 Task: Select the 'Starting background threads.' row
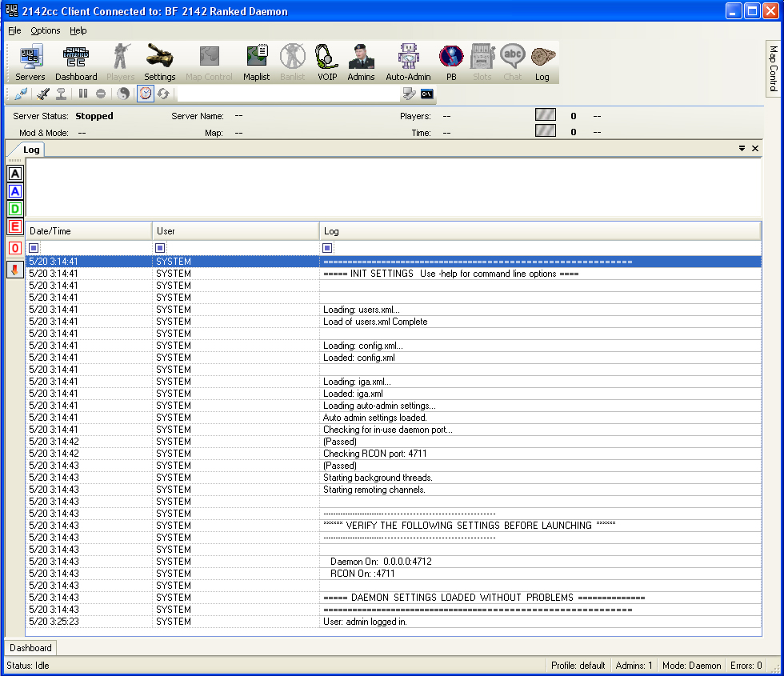pos(394,478)
